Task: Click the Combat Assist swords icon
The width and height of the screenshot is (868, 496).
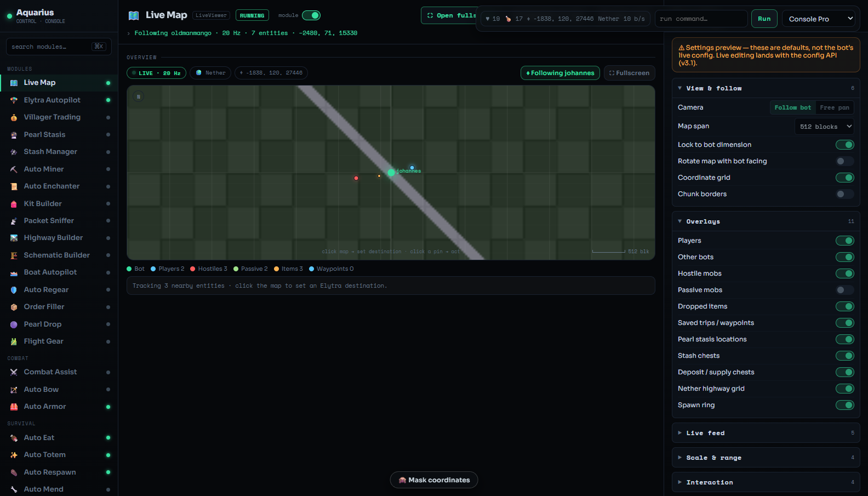Action: pos(14,372)
